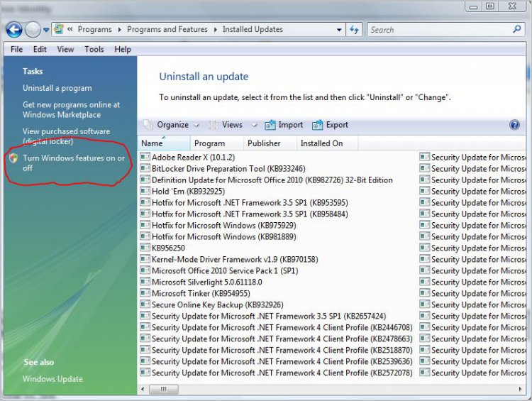Viewport: 532px width, 401px height.
Task: Open the File menu
Action: pos(16,50)
